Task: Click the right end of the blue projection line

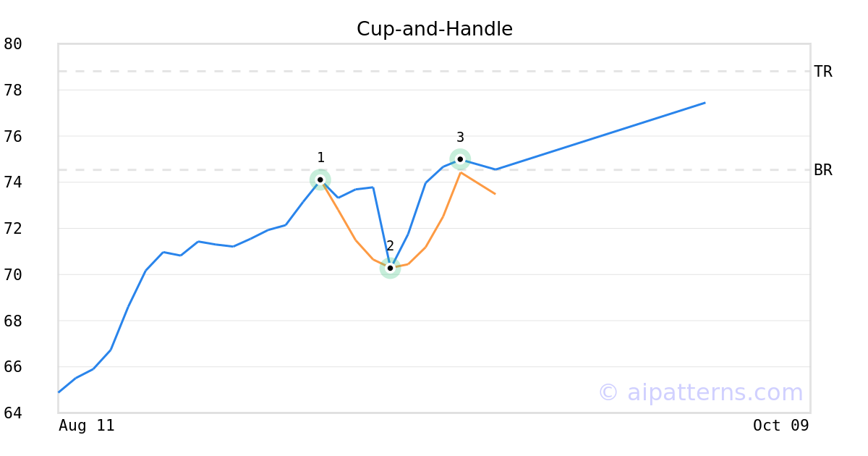Action: (x=705, y=103)
